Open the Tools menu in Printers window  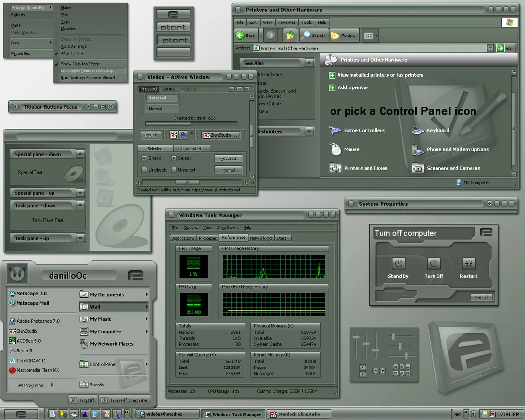306,22
